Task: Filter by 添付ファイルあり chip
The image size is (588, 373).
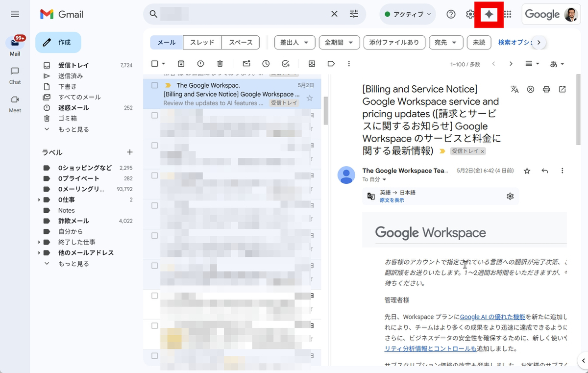Action: [x=394, y=43]
